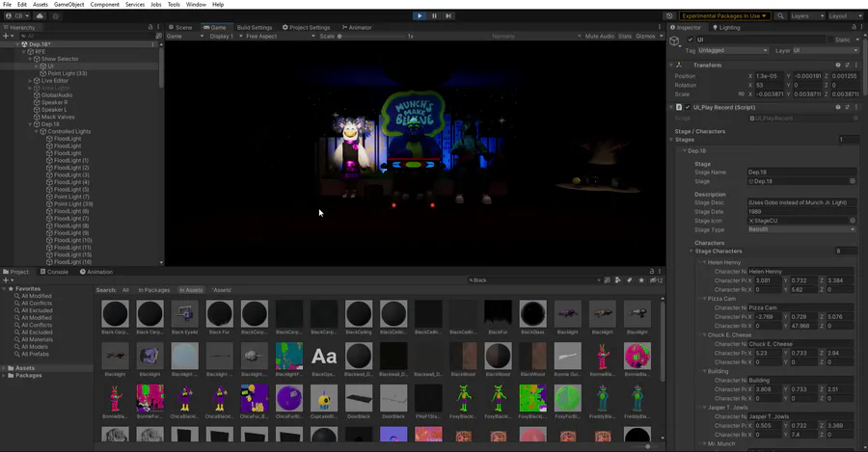Viewport: 868px width, 452px height.
Task: Open the File menu
Action: pyautogui.click(x=7, y=5)
